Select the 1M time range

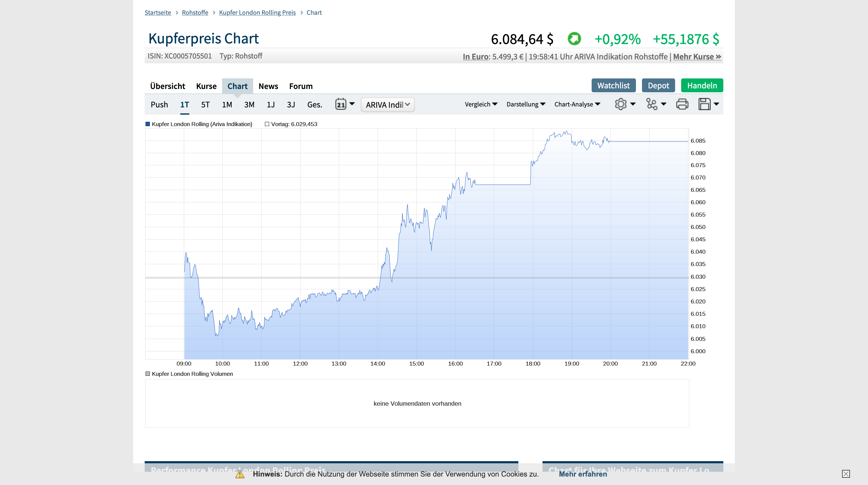pos(227,105)
